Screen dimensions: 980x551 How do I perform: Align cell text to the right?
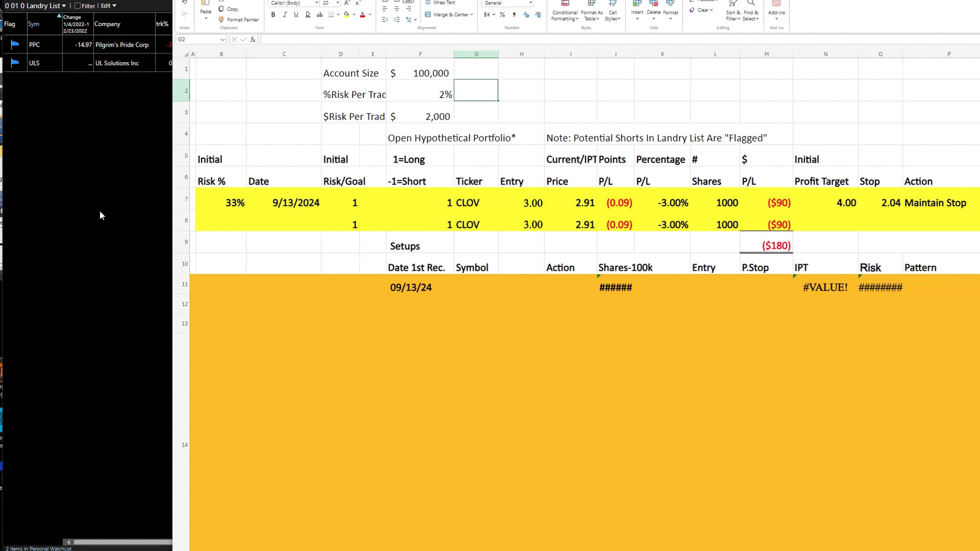408,9
